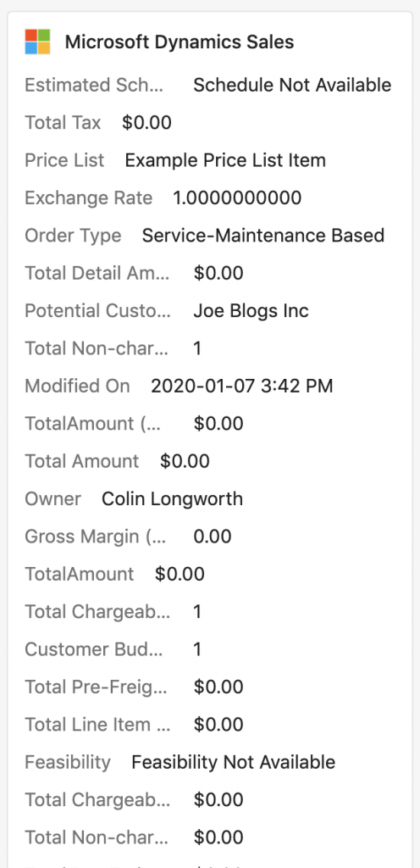
Task: Select the Schedule Not Available value
Action: pyautogui.click(x=292, y=86)
